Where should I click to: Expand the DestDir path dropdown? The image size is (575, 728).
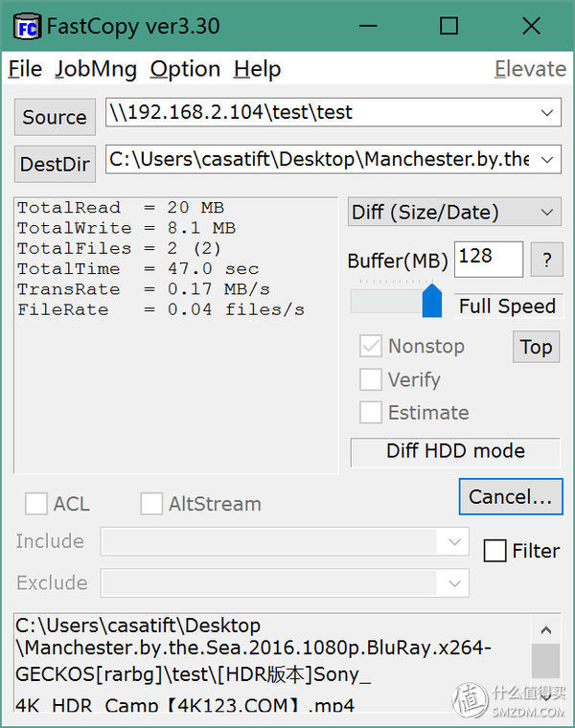tap(547, 159)
